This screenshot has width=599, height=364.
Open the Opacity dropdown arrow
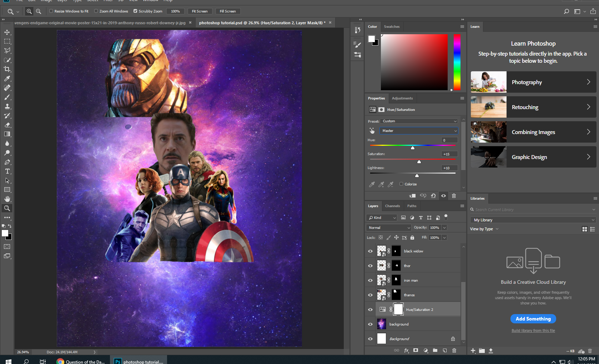(444, 227)
